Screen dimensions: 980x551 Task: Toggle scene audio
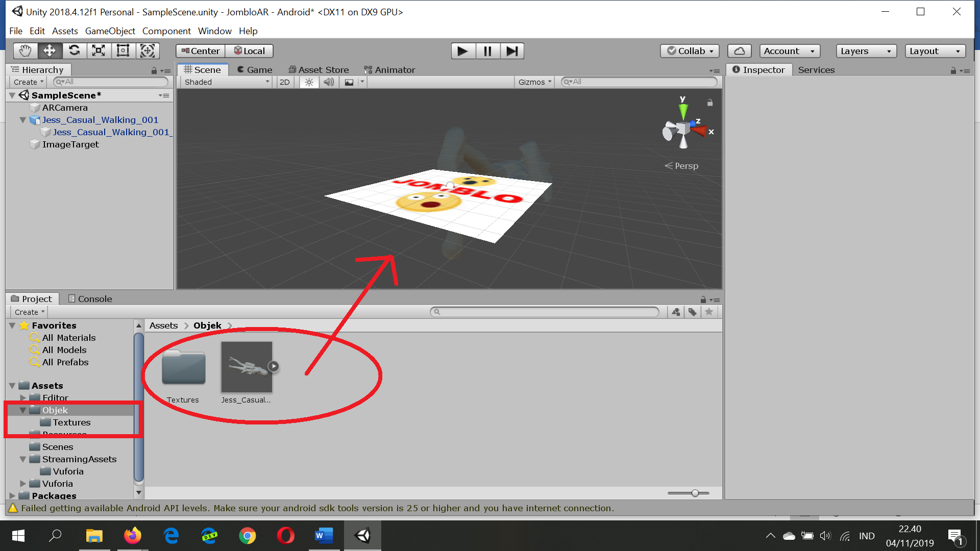click(x=329, y=82)
